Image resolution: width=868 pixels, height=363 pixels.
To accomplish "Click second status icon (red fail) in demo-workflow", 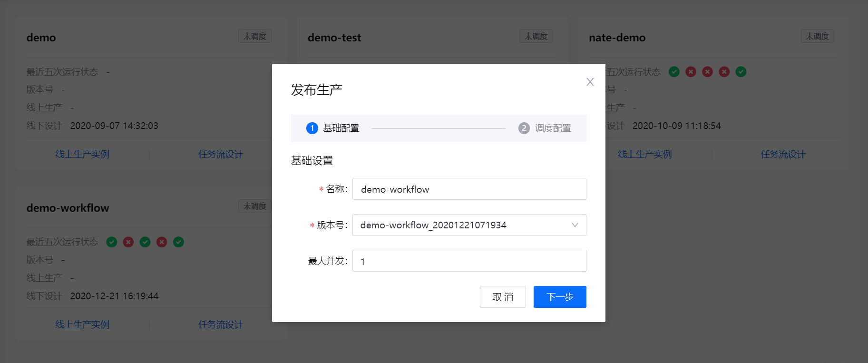I will 128,242.
